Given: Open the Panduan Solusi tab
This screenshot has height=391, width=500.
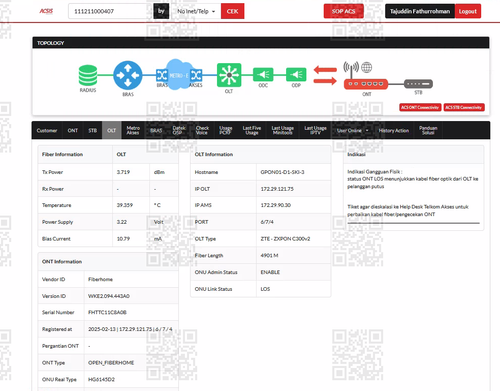Looking at the screenshot, I should pyautogui.click(x=428, y=130).
